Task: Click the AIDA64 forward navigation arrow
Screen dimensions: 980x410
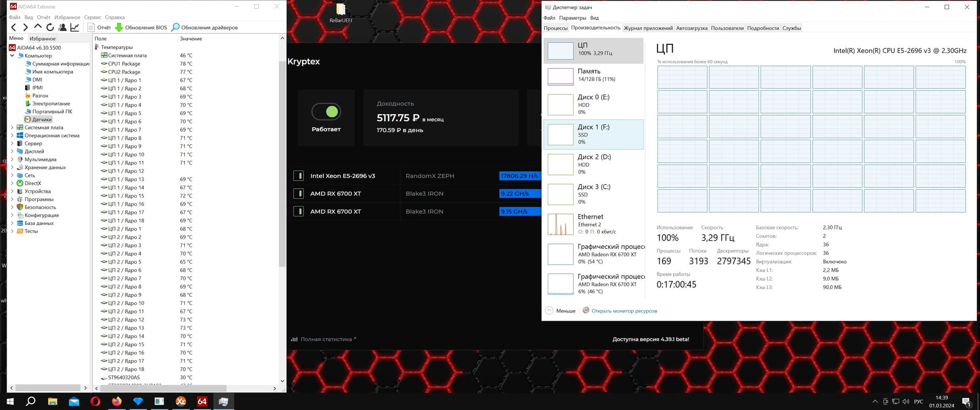Action: point(26,28)
